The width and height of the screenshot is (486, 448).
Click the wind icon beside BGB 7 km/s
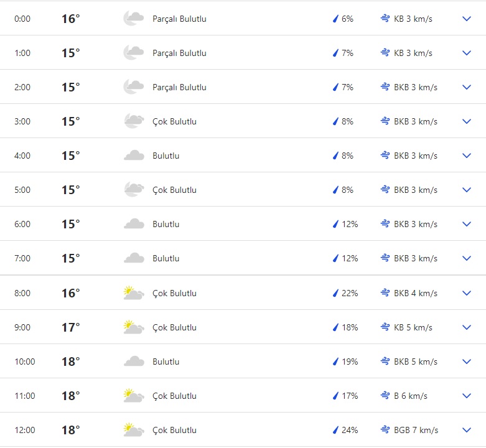(x=385, y=430)
